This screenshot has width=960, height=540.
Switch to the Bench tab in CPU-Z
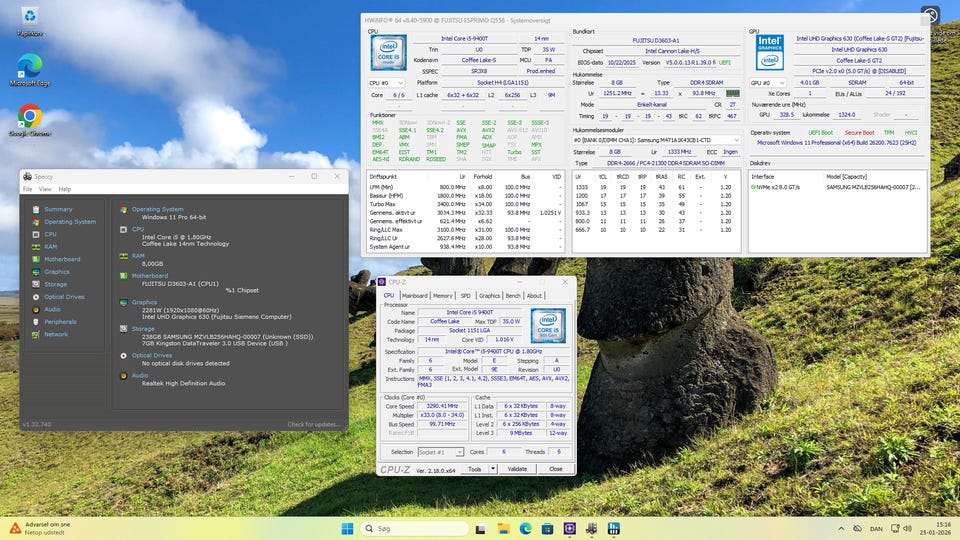coord(513,295)
